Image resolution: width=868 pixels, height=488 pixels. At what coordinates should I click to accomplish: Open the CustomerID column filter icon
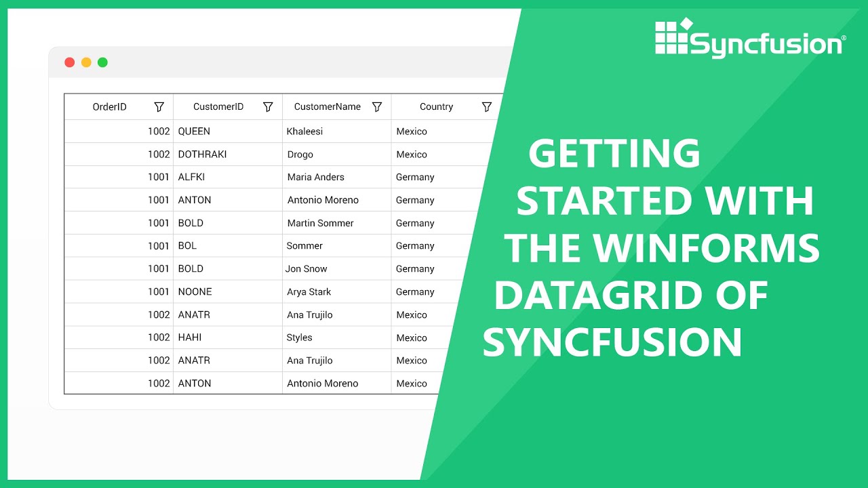click(268, 107)
